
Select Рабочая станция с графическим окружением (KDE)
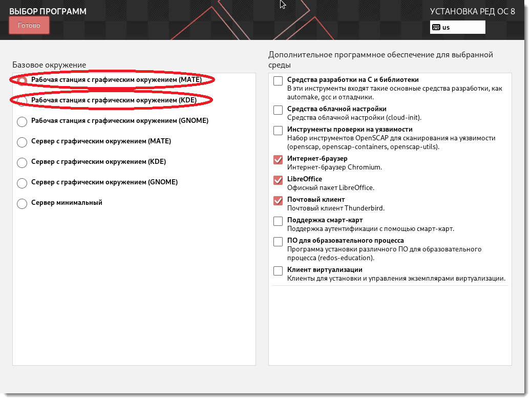tap(22, 101)
